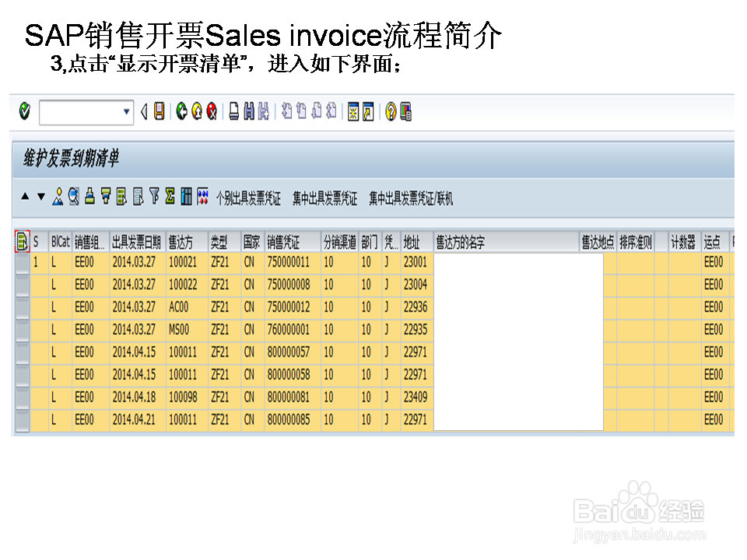Click the Next Page icon
This screenshot has width=747, height=560.
(x=317, y=112)
